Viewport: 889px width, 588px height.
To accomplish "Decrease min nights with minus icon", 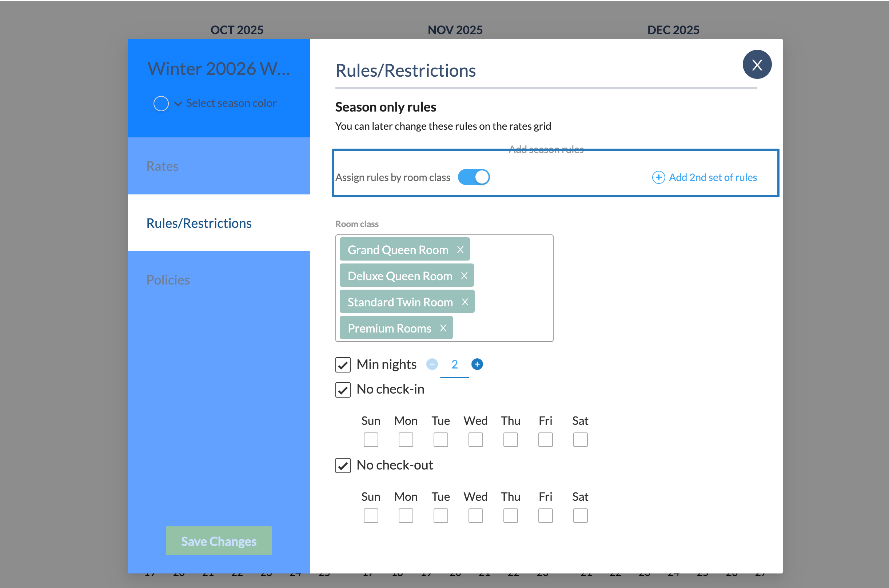I will (432, 364).
